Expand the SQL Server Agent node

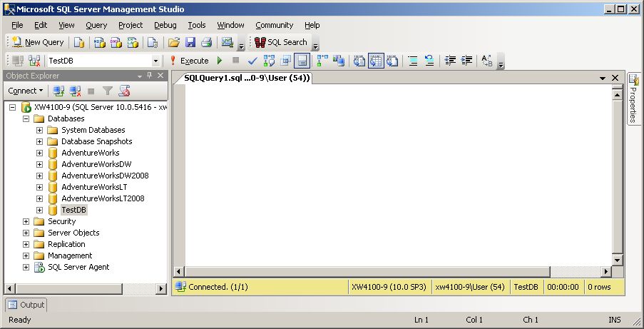click(x=26, y=268)
